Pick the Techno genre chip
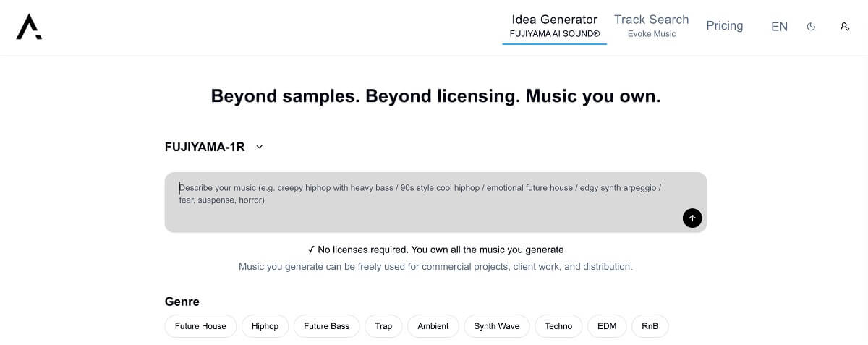This screenshot has height=345, width=868. [x=558, y=326]
